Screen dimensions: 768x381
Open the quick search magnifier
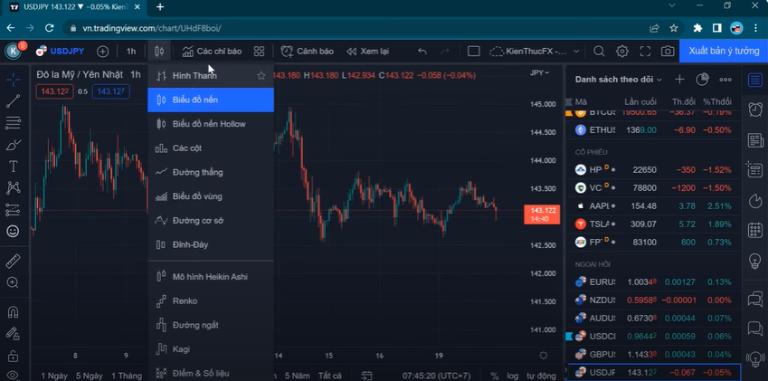click(x=599, y=51)
